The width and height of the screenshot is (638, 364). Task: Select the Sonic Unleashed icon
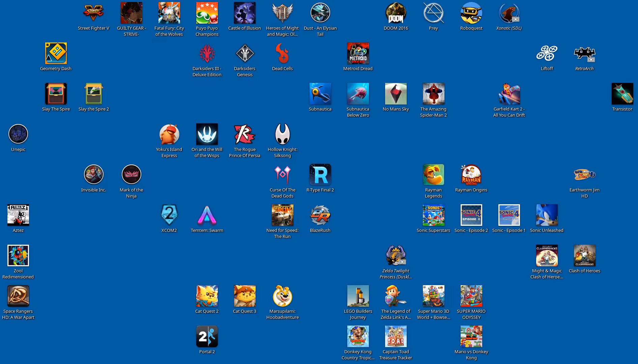tap(547, 215)
